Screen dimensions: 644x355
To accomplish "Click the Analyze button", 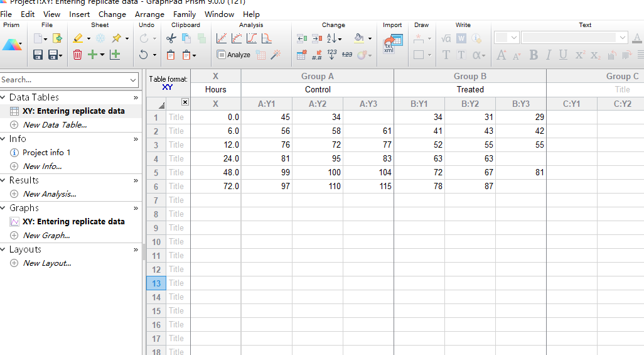I will [x=233, y=55].
